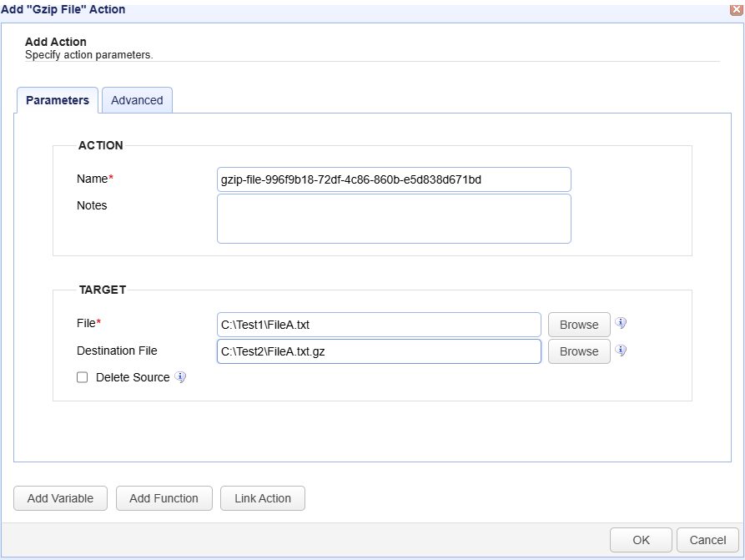Cancel the Add Action dialog
The height and width of the screenshot is (560, 745).
point(707,540)
